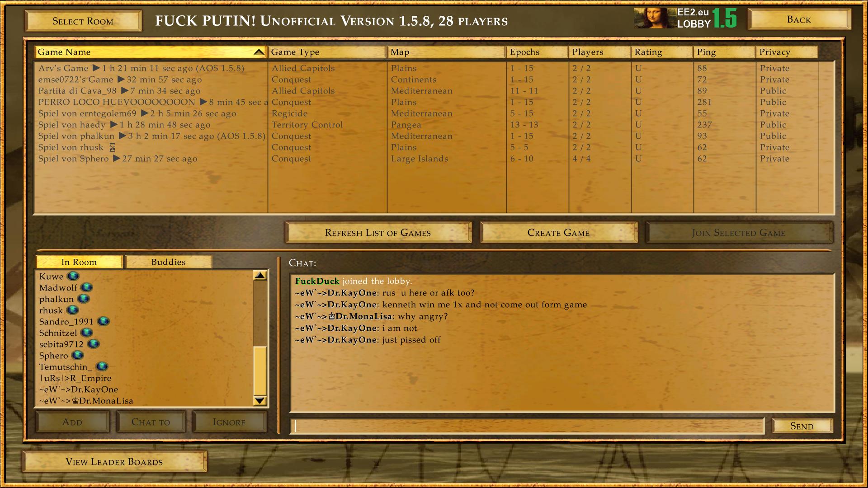The image size is (868, 488).
Task: Click View Leader Boards button
Action: pyautogui.click(x=114, y=461)
